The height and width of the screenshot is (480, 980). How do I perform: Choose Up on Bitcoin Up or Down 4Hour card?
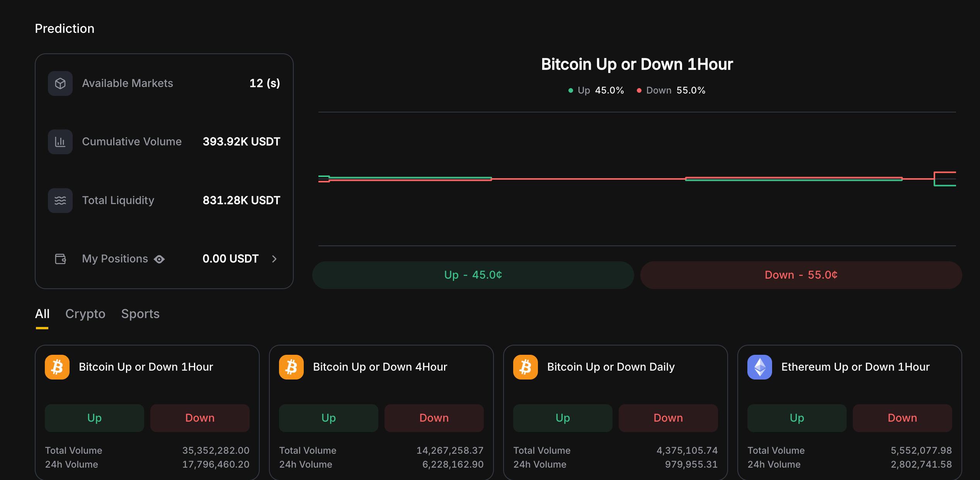(x=328, y=418)
